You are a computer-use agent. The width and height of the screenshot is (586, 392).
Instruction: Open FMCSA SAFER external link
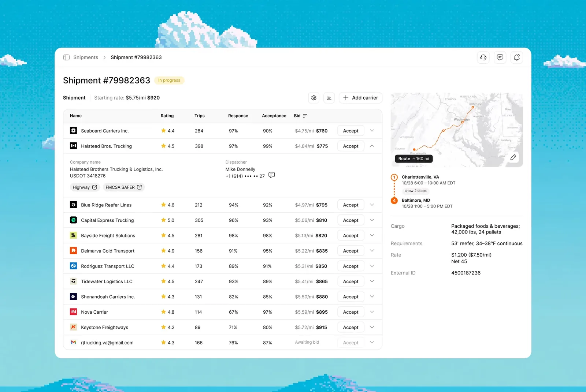point(124,187)
